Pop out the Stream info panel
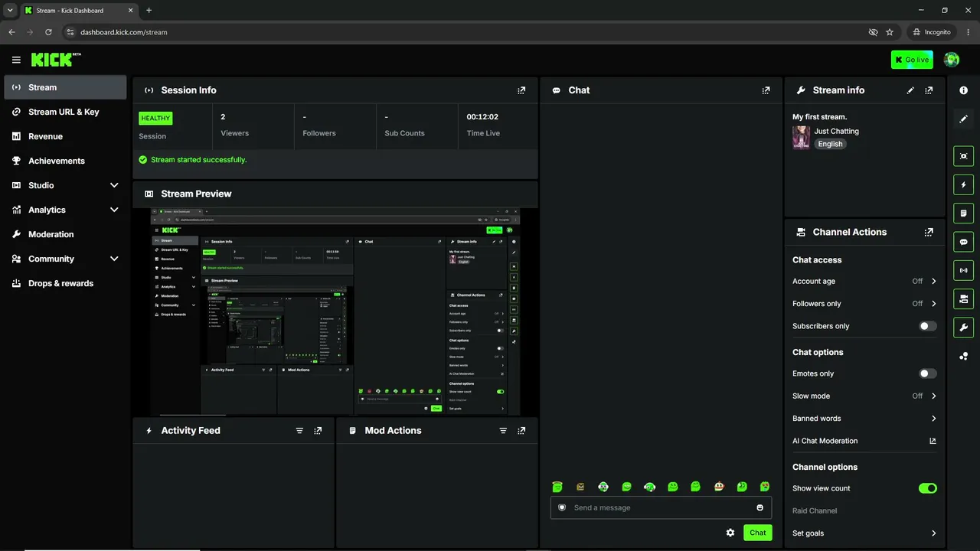This screenshot has width=980, height=551. (929, 90)
